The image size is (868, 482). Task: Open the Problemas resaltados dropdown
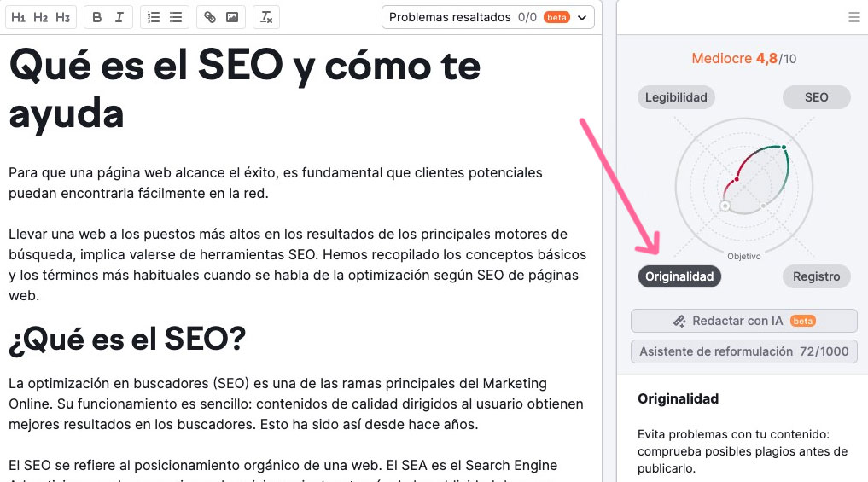(x=487, y=17)
